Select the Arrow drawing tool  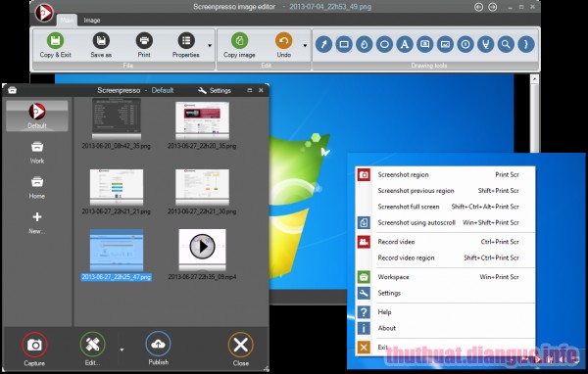[x=323, y=44]
